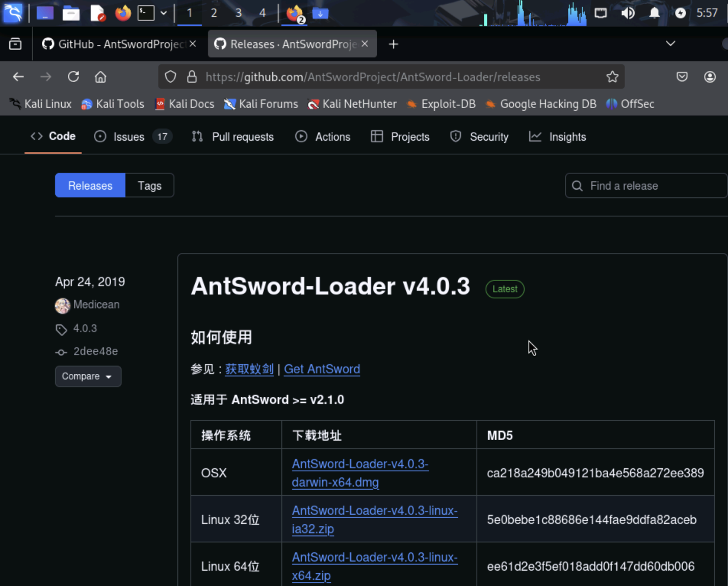Open the tracking protection shield icon
The image size is (728, 586).
(170, 77)
